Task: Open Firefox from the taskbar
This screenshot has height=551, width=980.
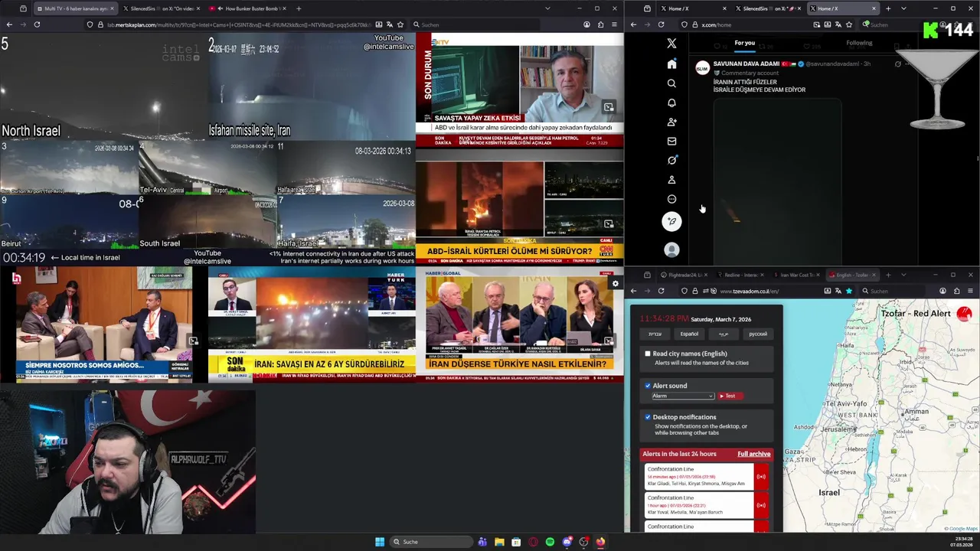Action: pos(600,542)
